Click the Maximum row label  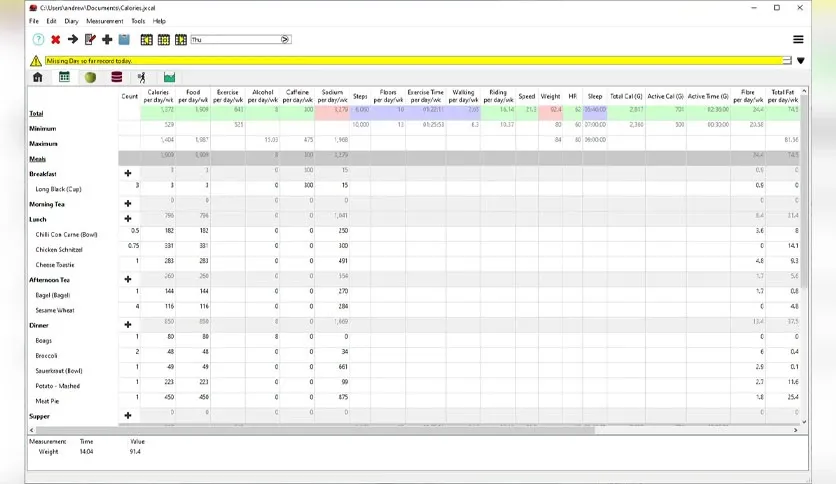pos(43,144)
